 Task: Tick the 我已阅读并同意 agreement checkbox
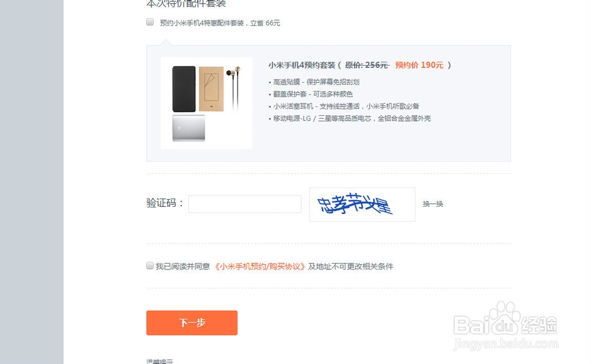pos(150,266)
